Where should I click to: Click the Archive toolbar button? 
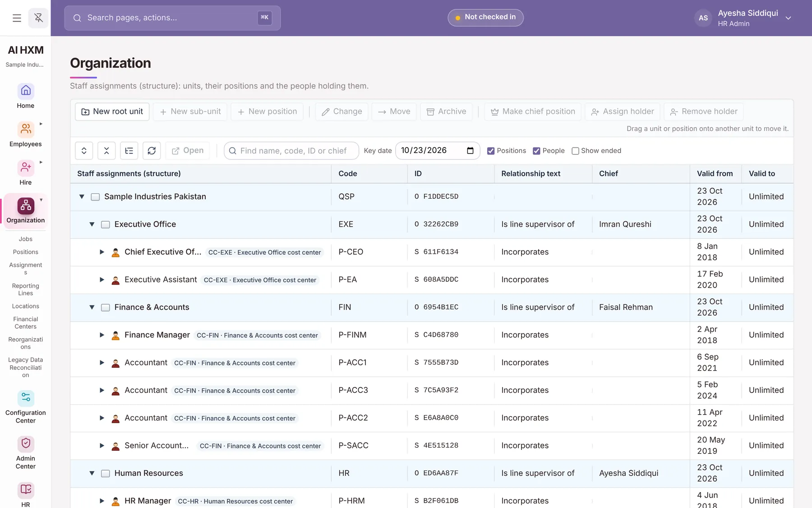[x=447, y=112]
